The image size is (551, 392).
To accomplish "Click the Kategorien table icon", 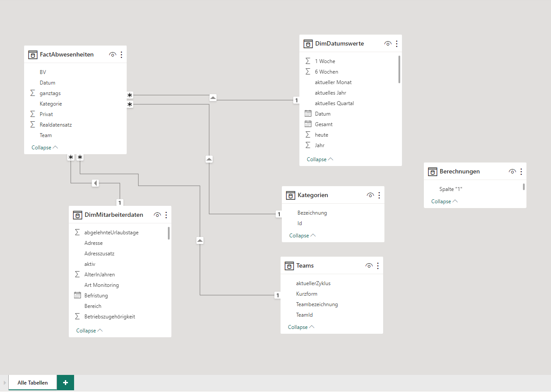I will [x=290, y=195].
